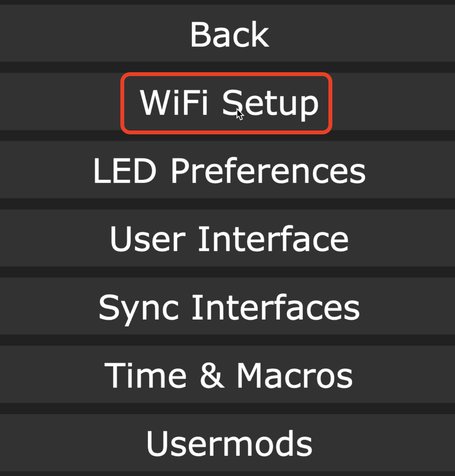Return to the previous screen via Back
This screenshot has width=455, height=476.
point(229,34)
